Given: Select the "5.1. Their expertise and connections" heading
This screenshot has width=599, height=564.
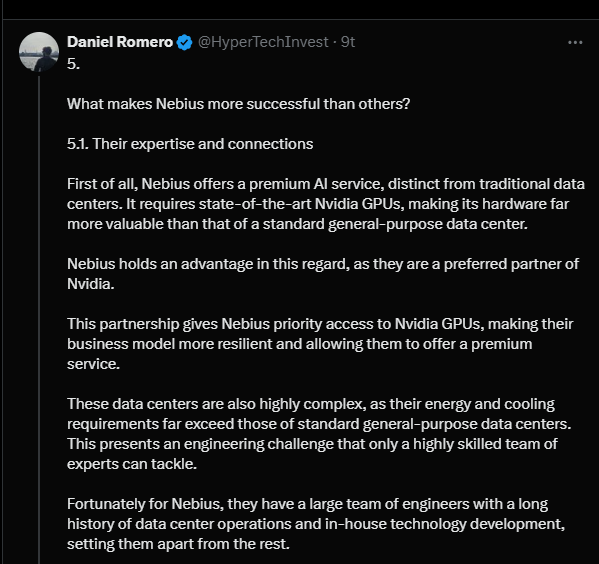Looking at the screenshot, I should click(x=190, y=144).
